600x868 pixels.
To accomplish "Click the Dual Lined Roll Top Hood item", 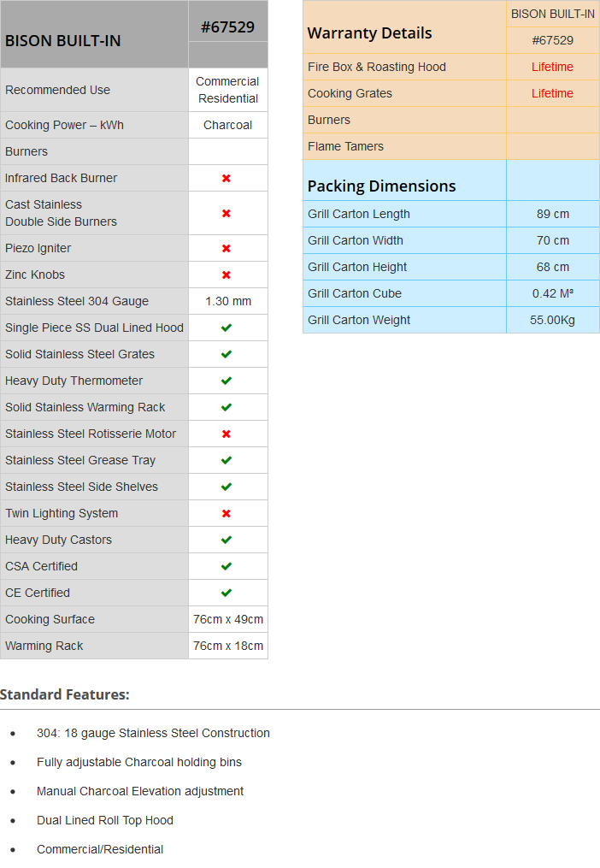I will click(x=105, y=820).
